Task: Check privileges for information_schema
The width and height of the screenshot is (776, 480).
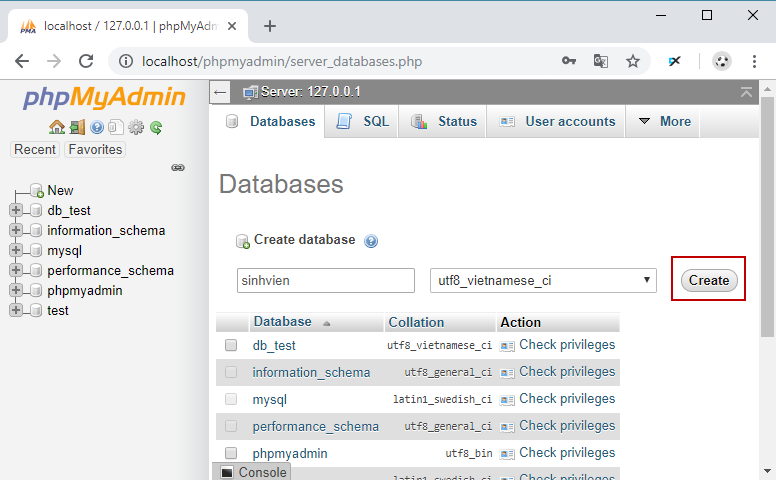Action: click(567, 372)
